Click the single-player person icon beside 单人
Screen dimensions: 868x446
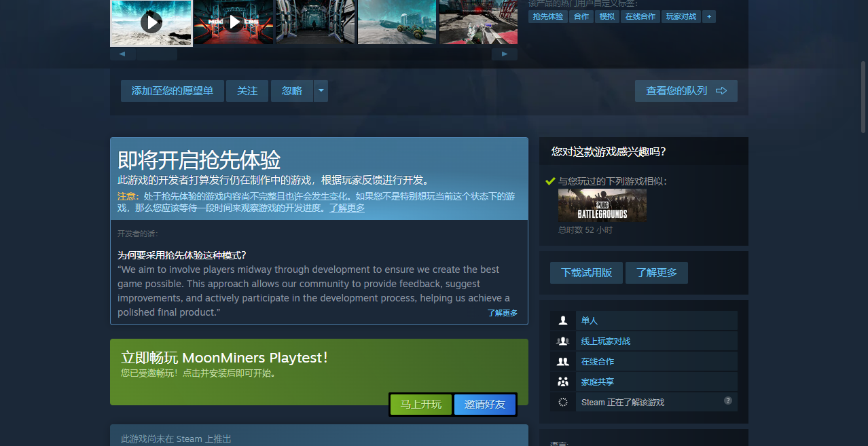[562, 320]
